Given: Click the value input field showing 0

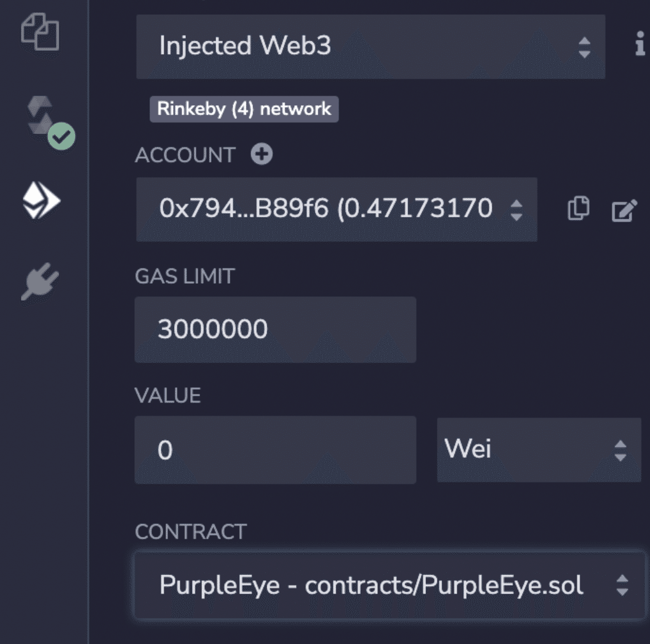Looking at the screenshot, I should click(275, 450).
